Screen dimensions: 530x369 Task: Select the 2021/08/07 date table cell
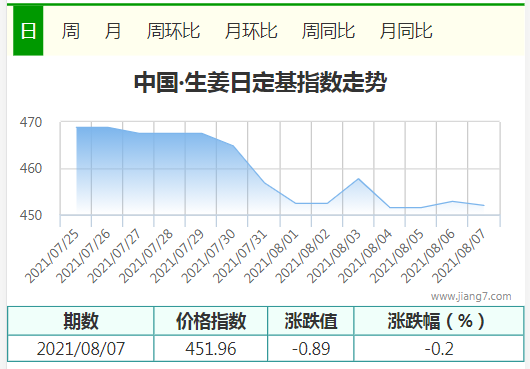[x=81, y=348]
